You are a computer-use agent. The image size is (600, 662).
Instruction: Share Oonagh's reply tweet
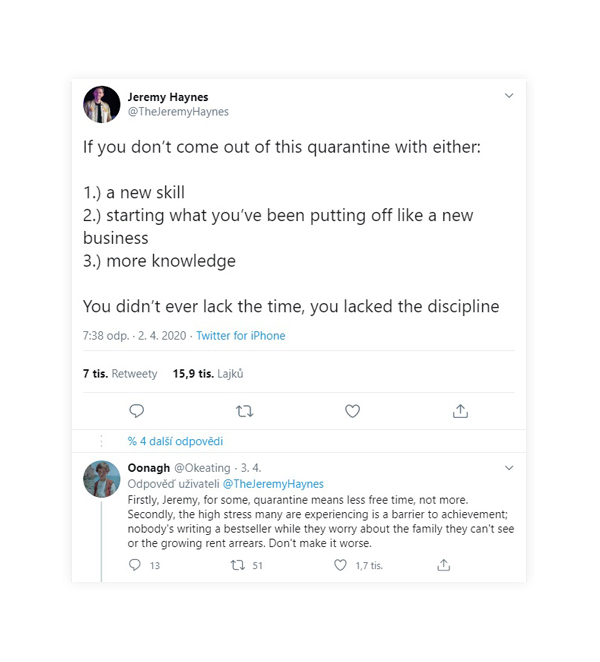pyautogui.click(x=443, y=565)
